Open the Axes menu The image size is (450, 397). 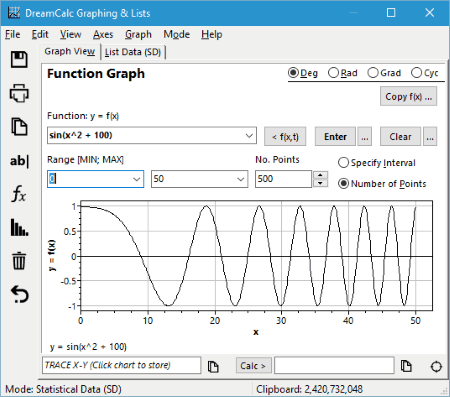103,34
